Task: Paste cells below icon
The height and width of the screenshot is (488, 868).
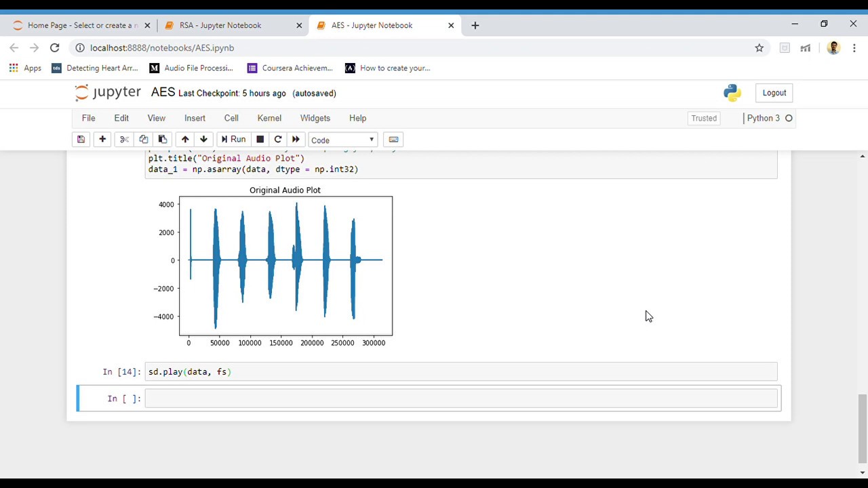Action: (162, 140)
